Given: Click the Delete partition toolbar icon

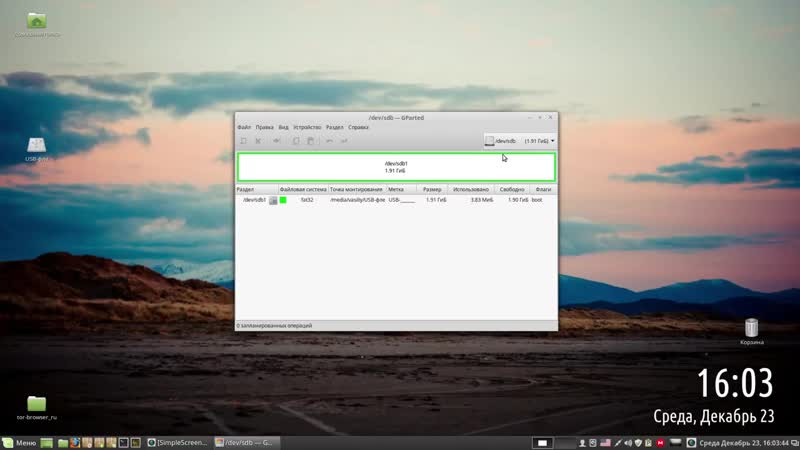Looking at the screenshot, I should (x=258, y=141).
